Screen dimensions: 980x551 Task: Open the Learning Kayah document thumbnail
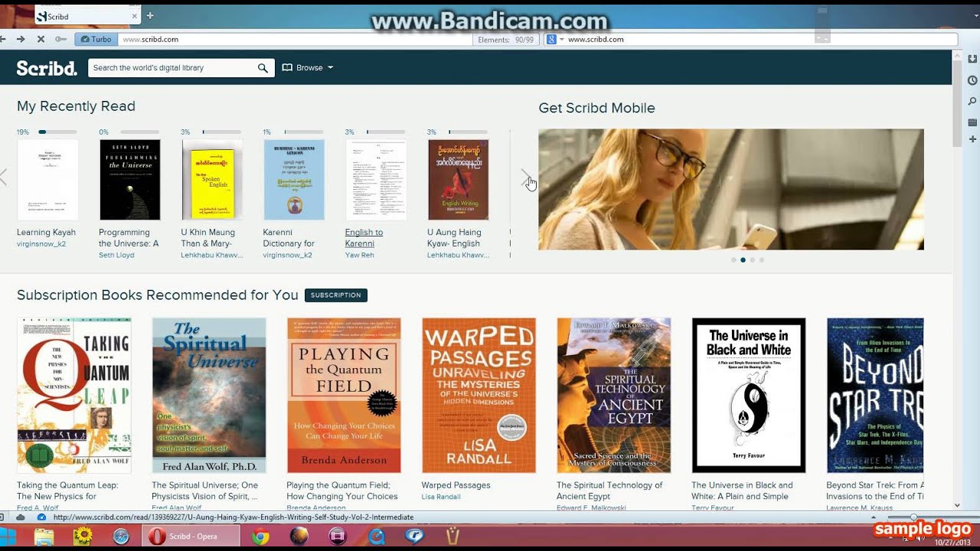pos(47,179)
